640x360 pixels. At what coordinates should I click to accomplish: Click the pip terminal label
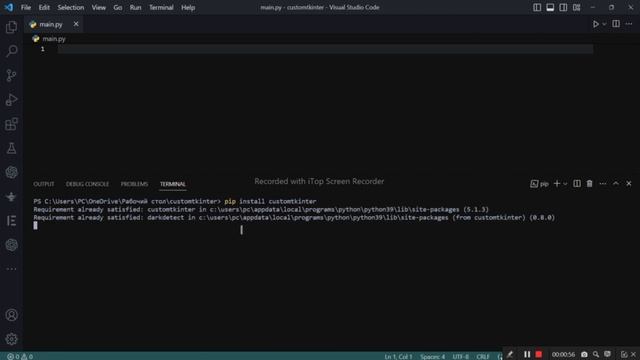(540, 184)
